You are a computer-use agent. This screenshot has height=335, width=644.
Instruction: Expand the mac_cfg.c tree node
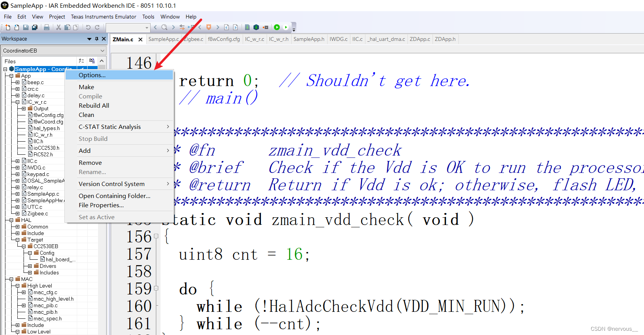[24, 293]
